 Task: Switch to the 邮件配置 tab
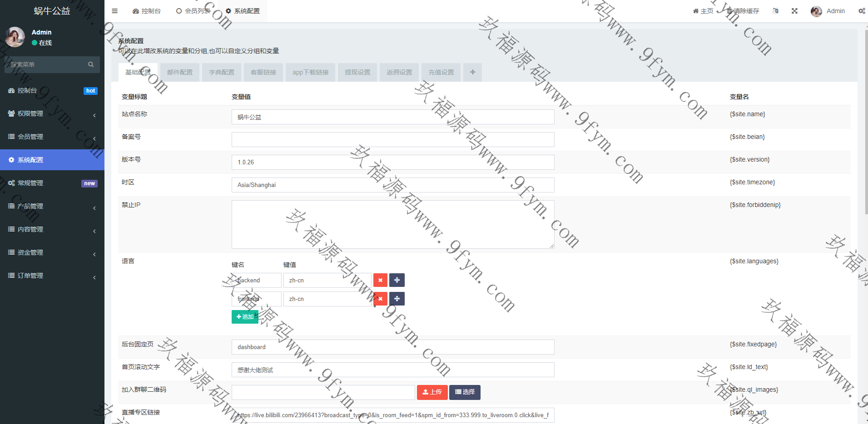point(180,72)
